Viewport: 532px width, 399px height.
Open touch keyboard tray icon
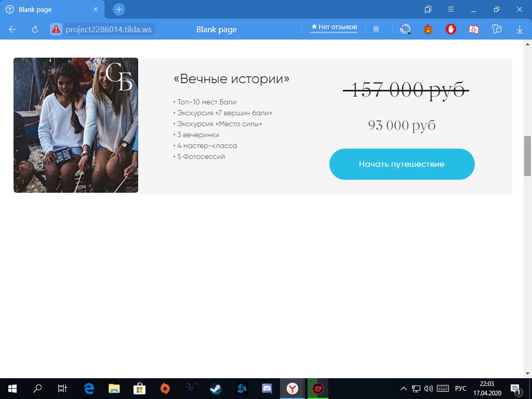(443, 389)
